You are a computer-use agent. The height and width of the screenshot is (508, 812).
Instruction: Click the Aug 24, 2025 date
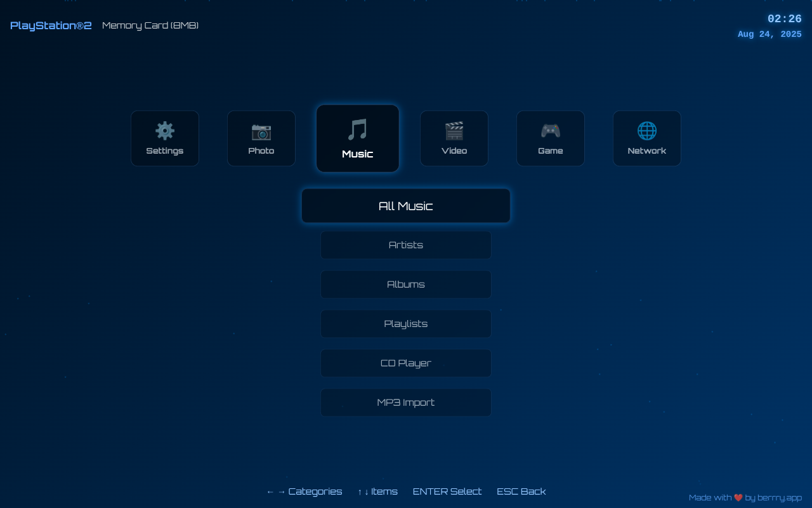tap(769, 34)
